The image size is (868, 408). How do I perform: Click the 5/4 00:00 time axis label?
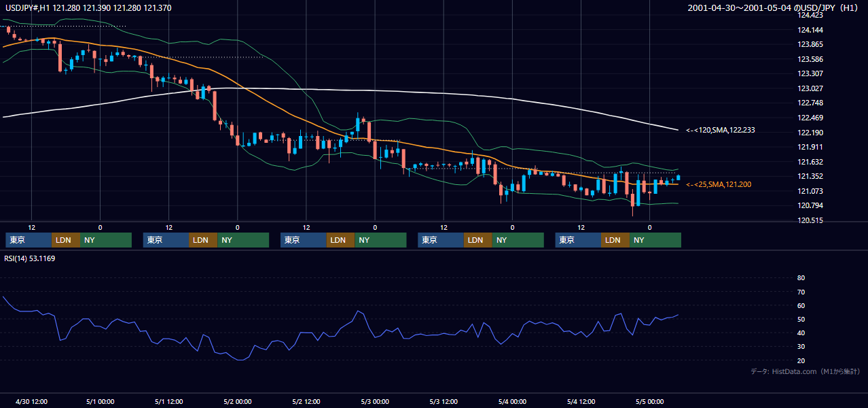pyautogui.click(x=512, y=401)
